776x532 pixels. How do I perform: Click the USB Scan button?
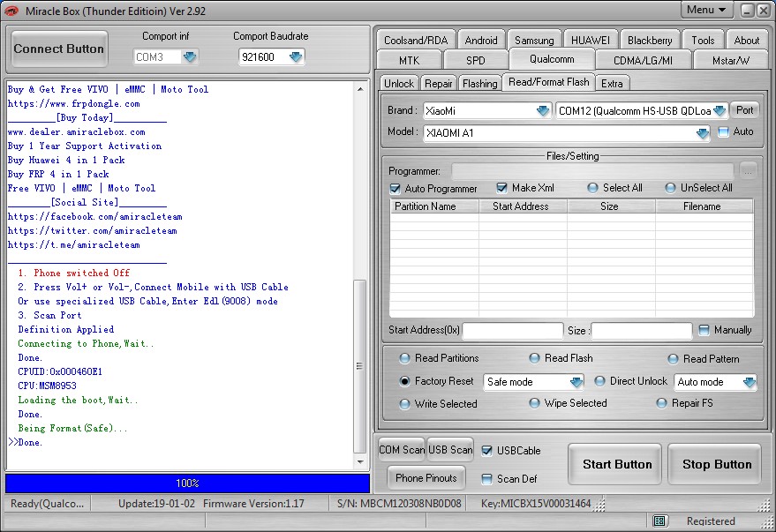(x=450, y=449)
